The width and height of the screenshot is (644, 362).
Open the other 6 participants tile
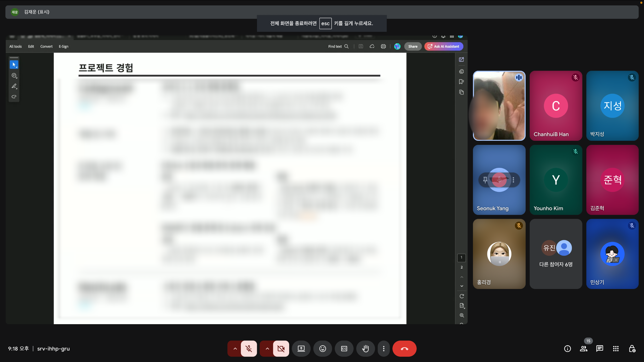(x=556, y=254)
